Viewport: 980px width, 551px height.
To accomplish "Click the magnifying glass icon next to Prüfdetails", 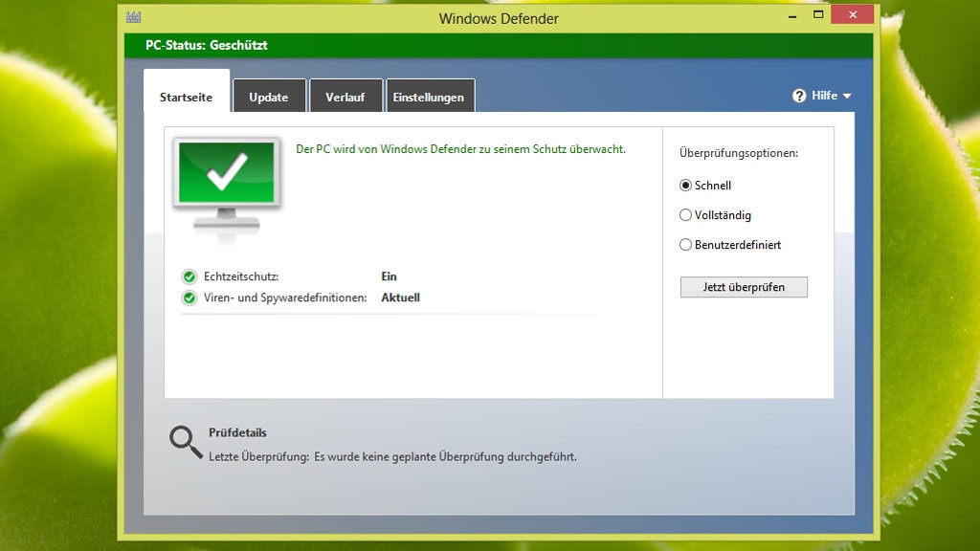I will (183, 441).
